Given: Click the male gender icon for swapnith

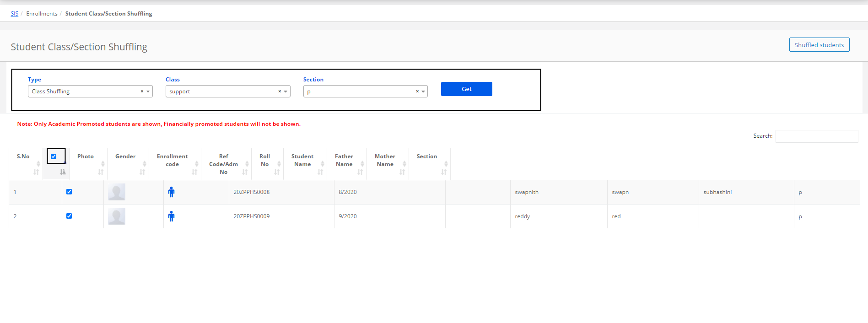Looking at the screenshot, I should (x=171, y=192).
